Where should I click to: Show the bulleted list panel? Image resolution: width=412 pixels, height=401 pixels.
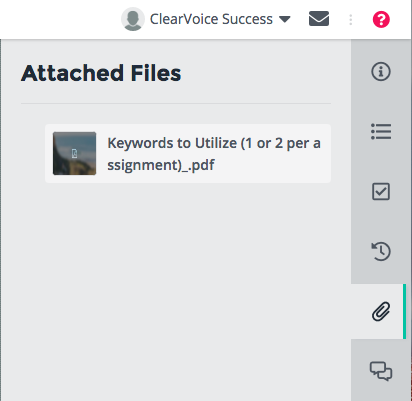[x=381, y=131]
